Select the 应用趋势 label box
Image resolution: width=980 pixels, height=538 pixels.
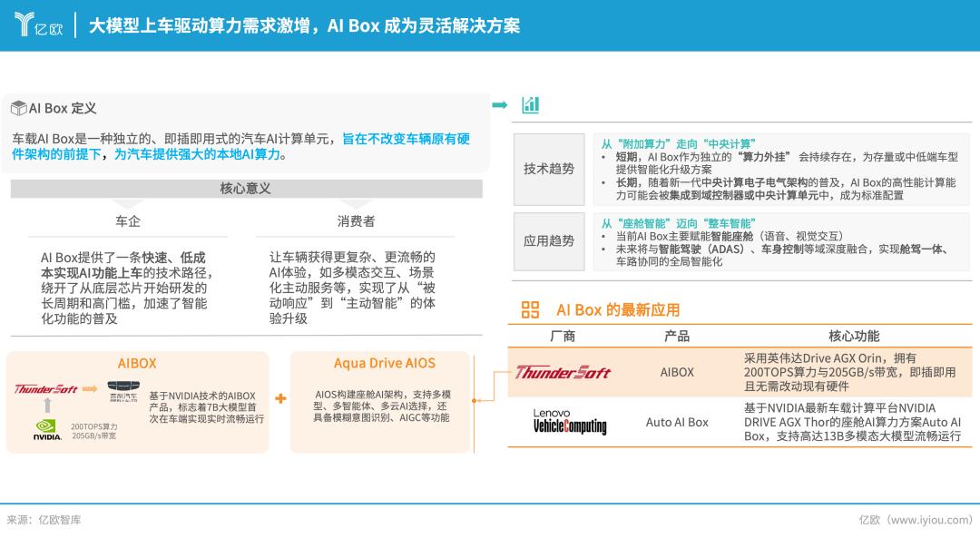(x=549, y=241)
